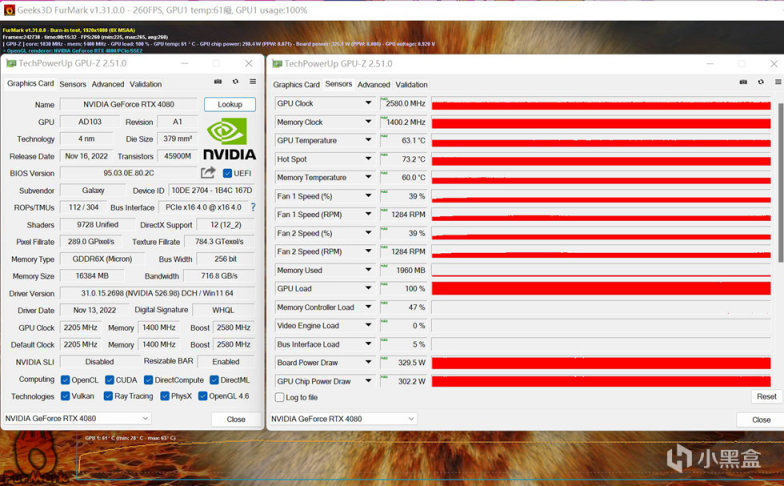784x486 pixels.
Task: Switch to Graphics Card tab in Sensors window
Action: (296, 84)
